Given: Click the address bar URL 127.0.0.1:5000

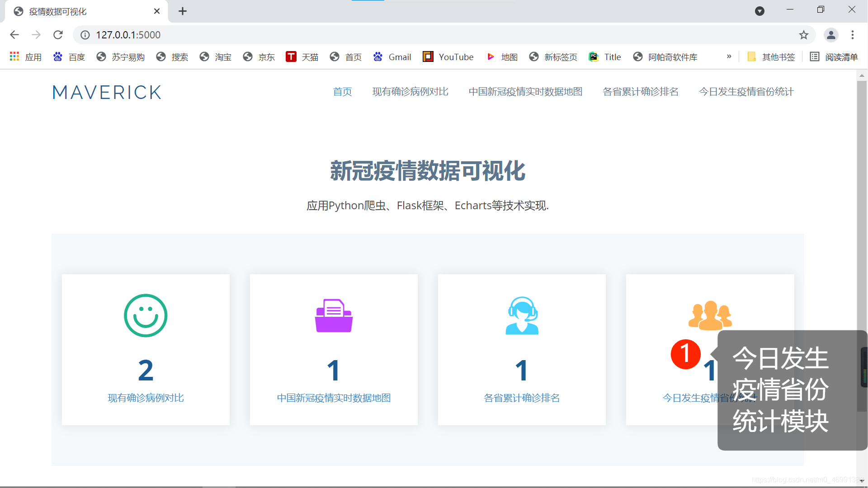Looking at the screenshot, I should [128, 35].
